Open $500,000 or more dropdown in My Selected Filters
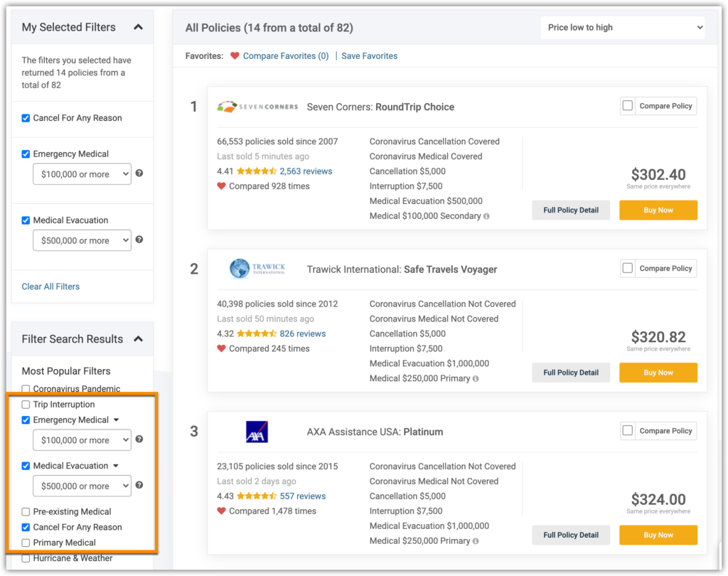This screenshot has height=576, width=728. (x=82, y=240)
